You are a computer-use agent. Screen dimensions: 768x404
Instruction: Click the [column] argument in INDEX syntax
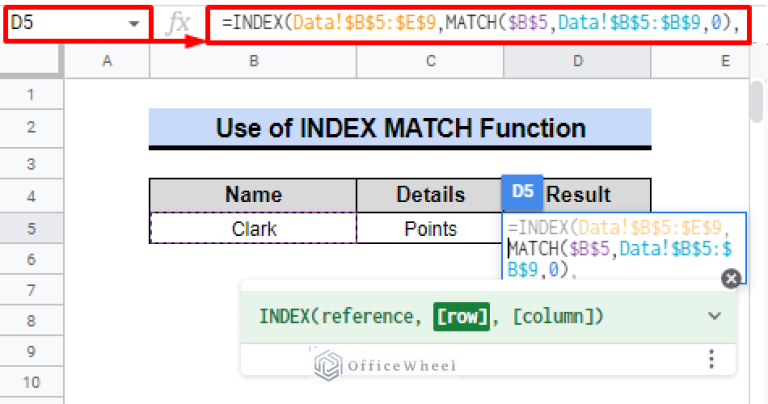pos(552,316)
